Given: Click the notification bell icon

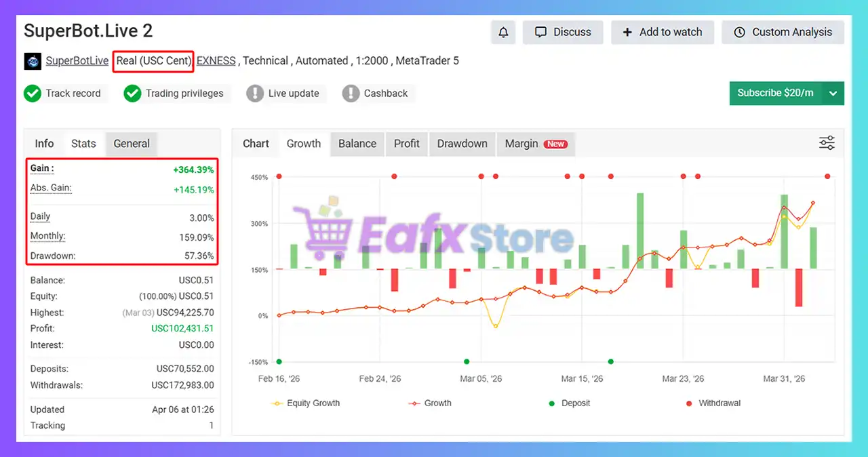Looking at the screenshot, I should tap(503, 33).
